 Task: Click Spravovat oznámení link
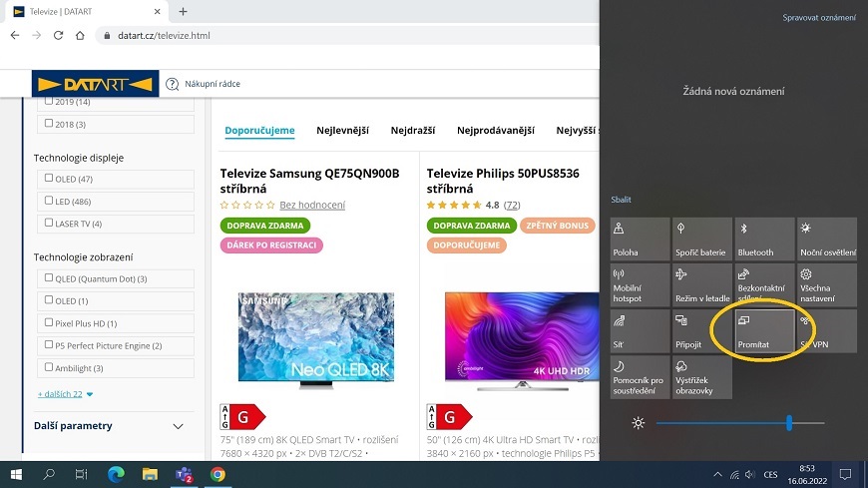pos(819,18)
